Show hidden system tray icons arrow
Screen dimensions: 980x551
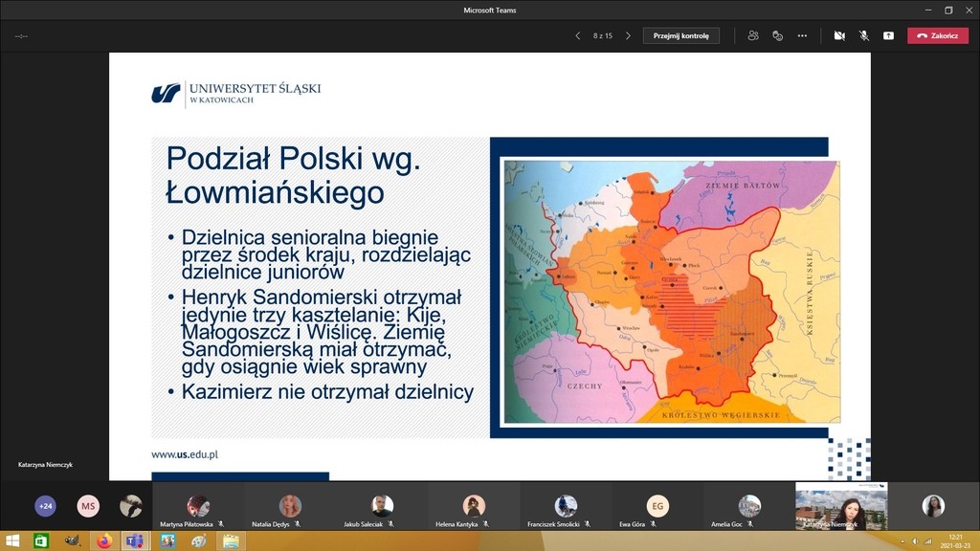[902, 541]
